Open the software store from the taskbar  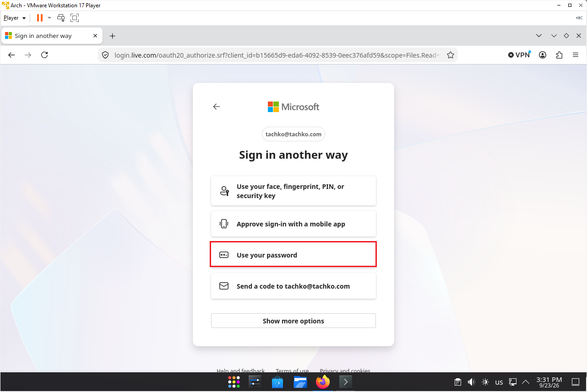pos(277,382)
